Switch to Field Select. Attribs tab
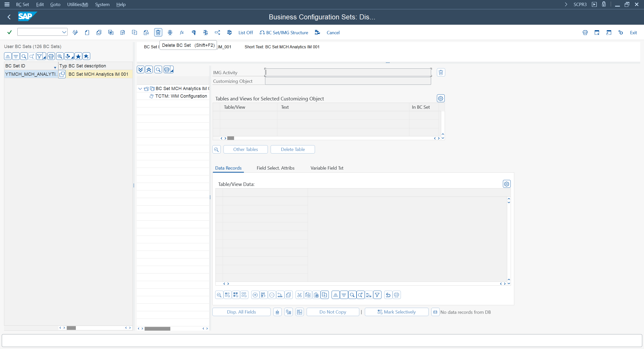This screenshot has width=644, height=349. point(275,168)
